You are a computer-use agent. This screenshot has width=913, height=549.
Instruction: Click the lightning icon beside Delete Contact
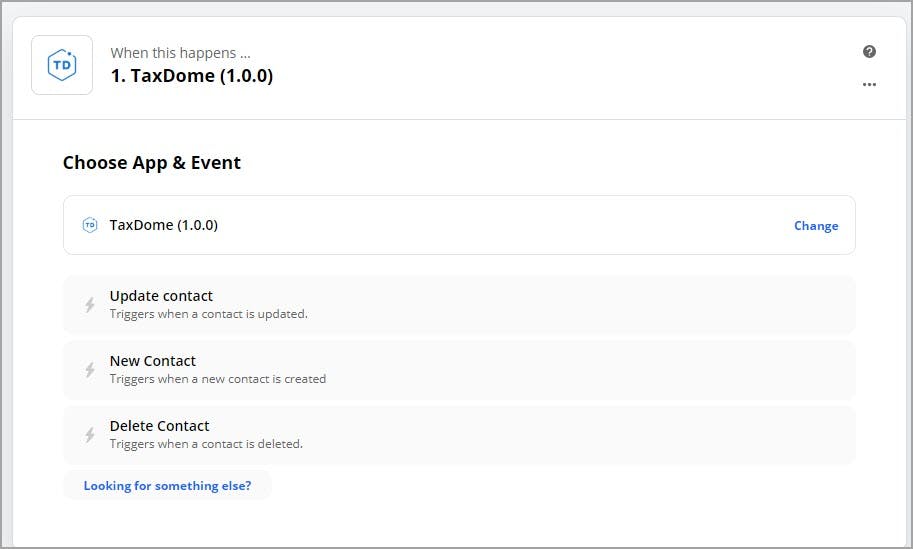(x=89, y=435)
